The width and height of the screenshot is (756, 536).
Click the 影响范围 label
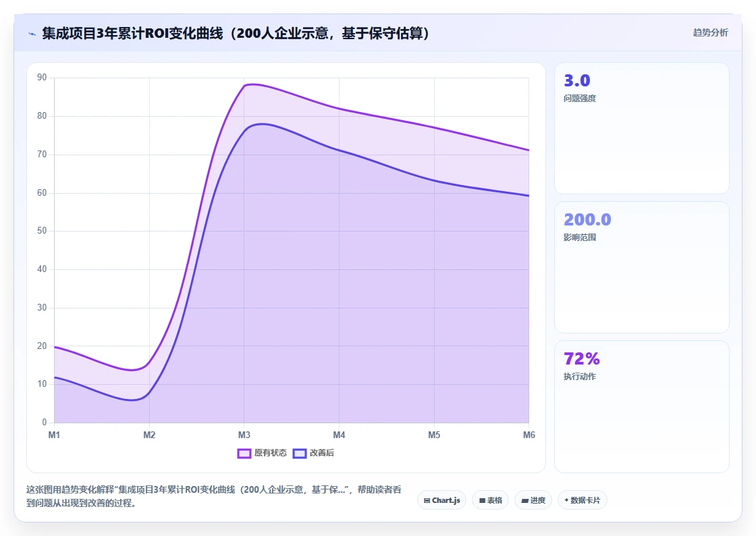[x=580, y=238]
